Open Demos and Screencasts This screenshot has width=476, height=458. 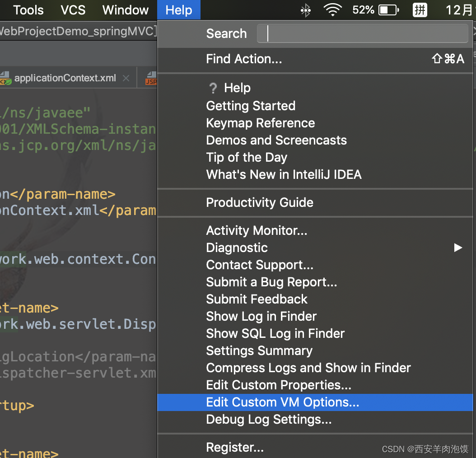(x=315, y=140)
